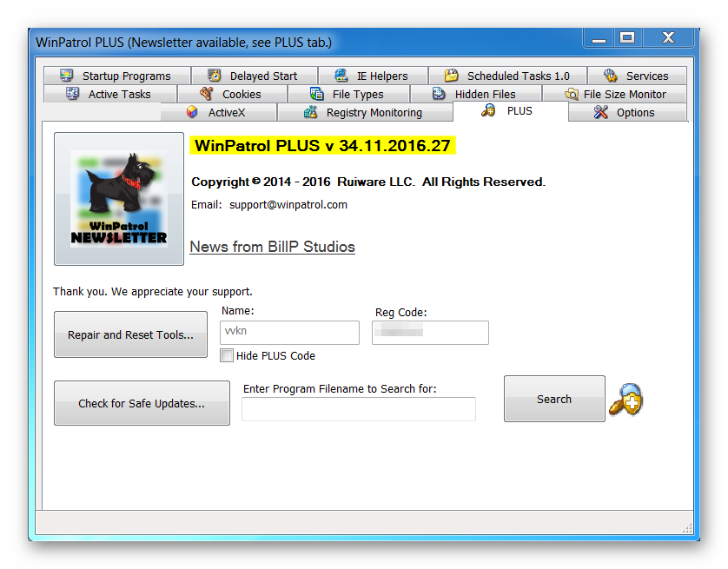Switch to the Active Tasks tab
Screen dimensions: 728x569
click(x=110, y=94)
